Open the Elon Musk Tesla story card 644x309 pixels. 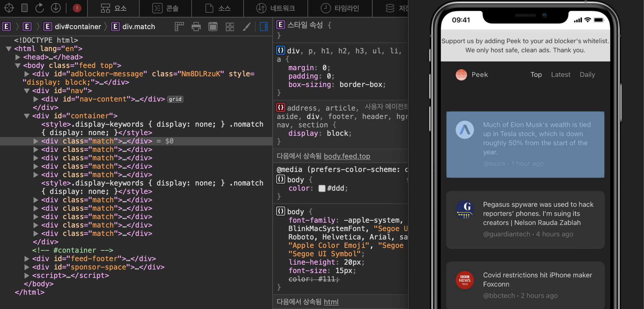[525, 144]
